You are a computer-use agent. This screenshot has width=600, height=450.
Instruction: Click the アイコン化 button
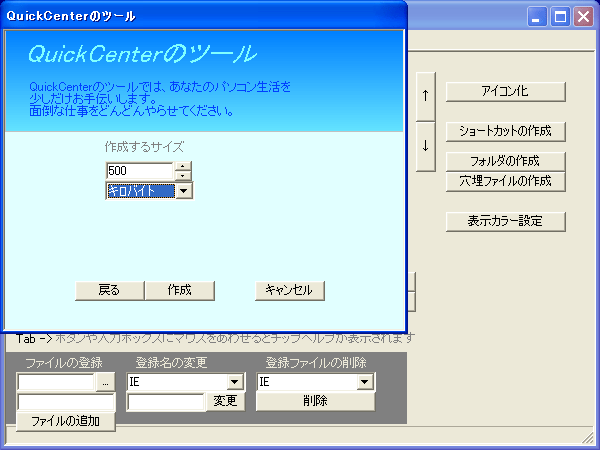[505, 91]
